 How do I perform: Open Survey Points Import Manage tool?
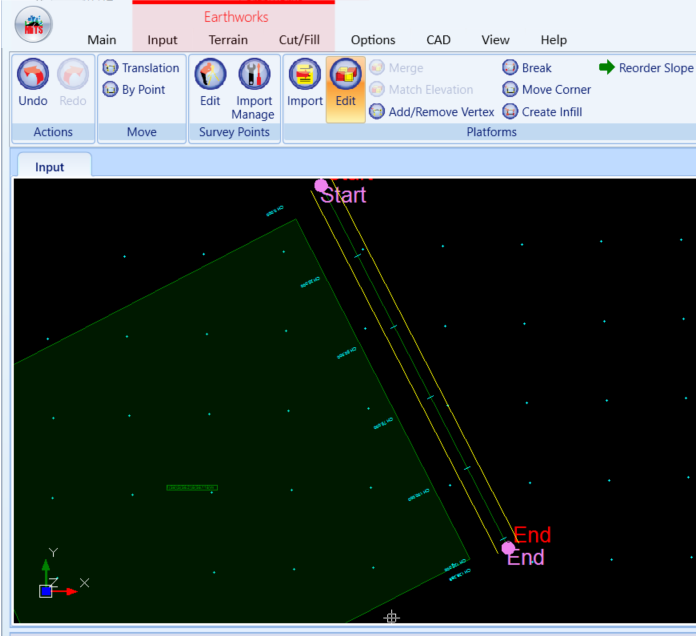click(253, 89)
